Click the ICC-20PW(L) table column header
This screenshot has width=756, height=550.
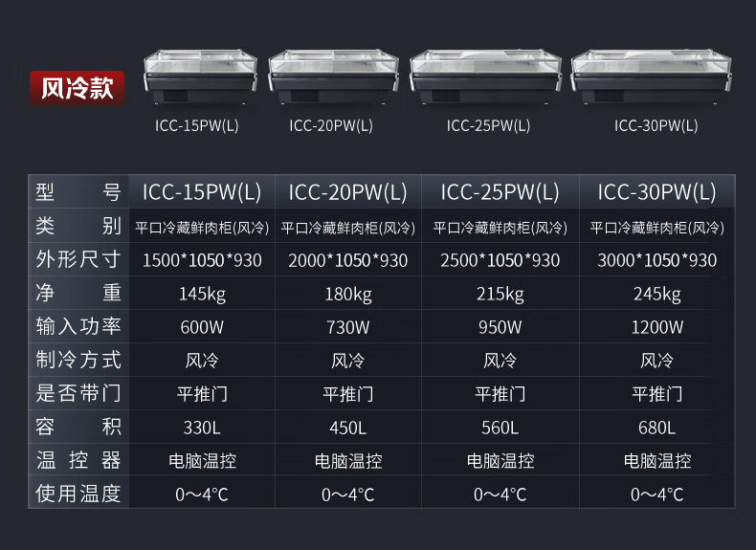click(x=348, y=192)
